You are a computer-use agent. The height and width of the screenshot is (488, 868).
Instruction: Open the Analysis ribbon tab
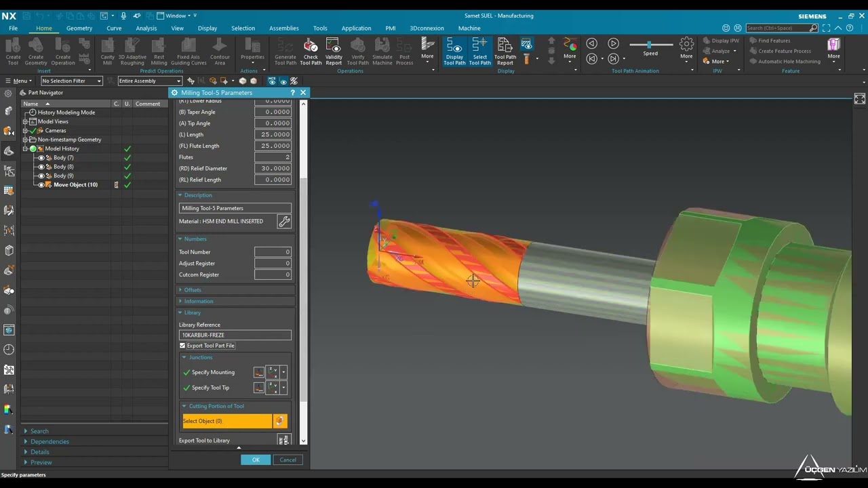pyautogui.click(x=146, y=28)
